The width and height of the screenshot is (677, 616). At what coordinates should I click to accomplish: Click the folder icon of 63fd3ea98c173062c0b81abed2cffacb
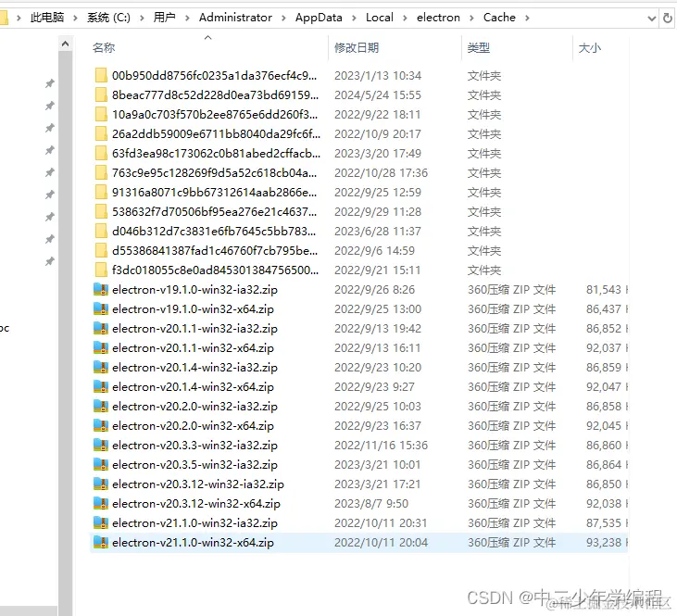pyautogui.click(x=101, y=153)
